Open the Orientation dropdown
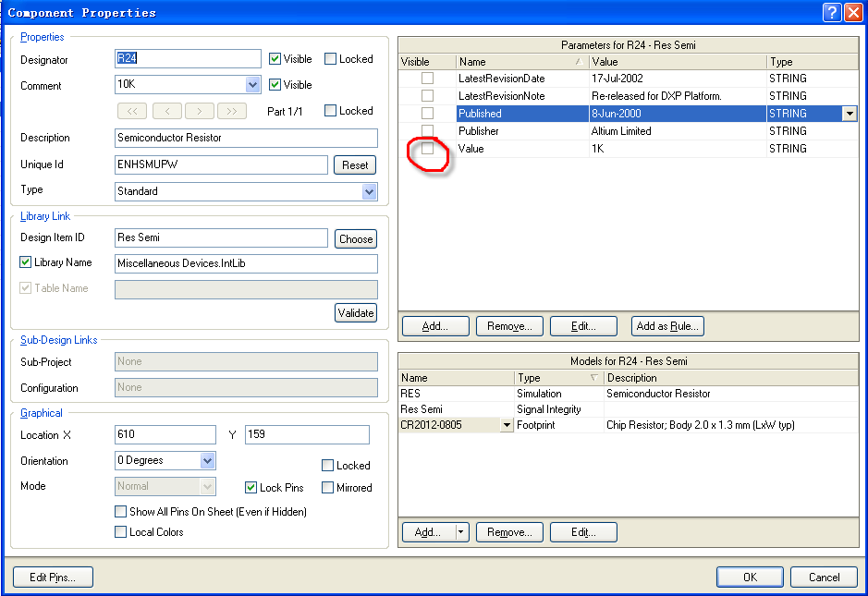Screen dimensions: 868x596 pos(208,460)
